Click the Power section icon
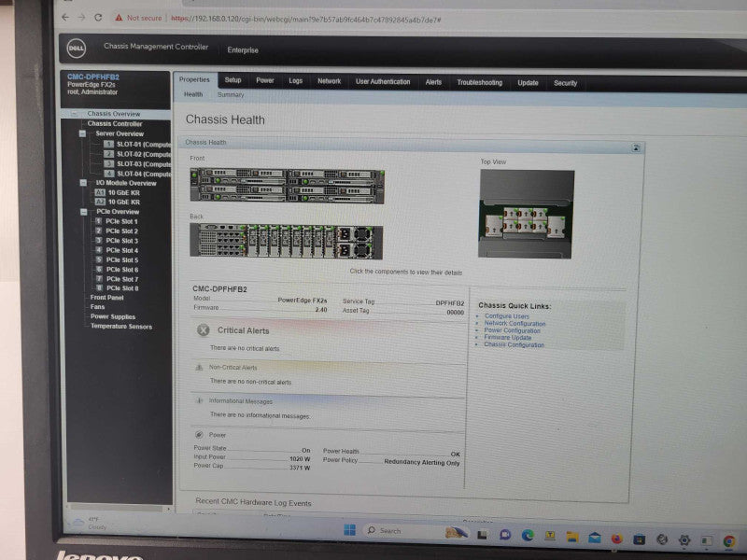Screen dimensions: 747x560 coord(199,434)
